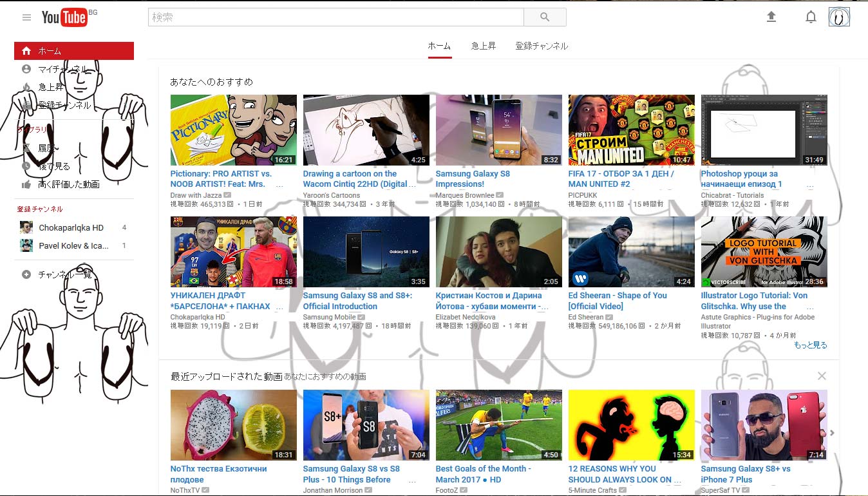Visit the Draw with Jazza channel
Screen dimensions: 868x496
click(196, 195)
